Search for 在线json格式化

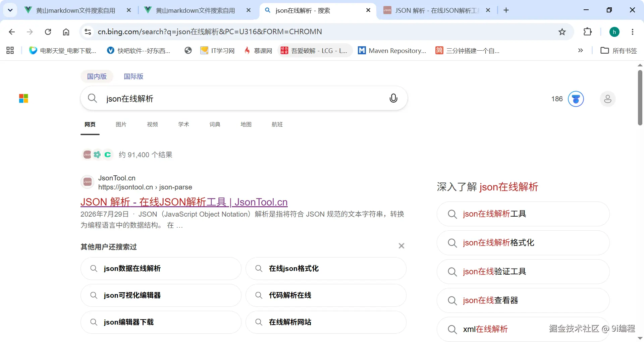point(326,269)
